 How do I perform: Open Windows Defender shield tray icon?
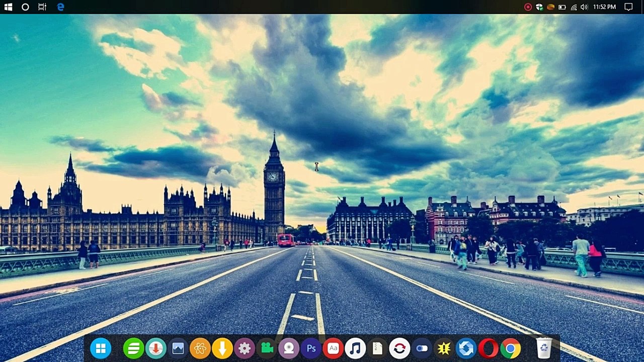pyautogui.click(x=539, y=7)
